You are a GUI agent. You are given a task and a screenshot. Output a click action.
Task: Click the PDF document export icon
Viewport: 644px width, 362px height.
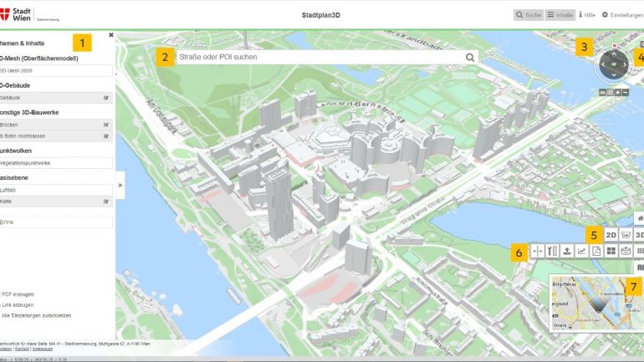click(595, 251)
